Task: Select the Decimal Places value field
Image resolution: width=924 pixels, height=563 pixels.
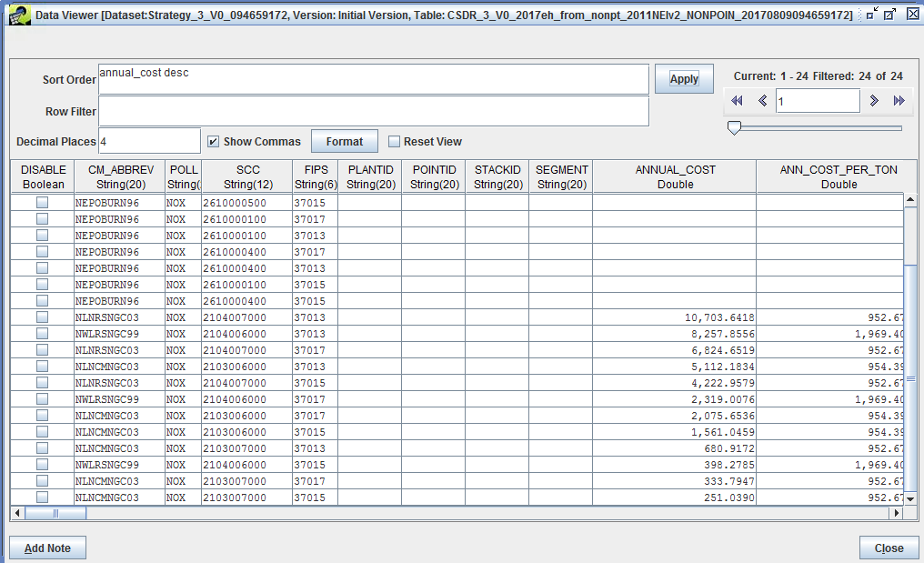Action: 148,141
